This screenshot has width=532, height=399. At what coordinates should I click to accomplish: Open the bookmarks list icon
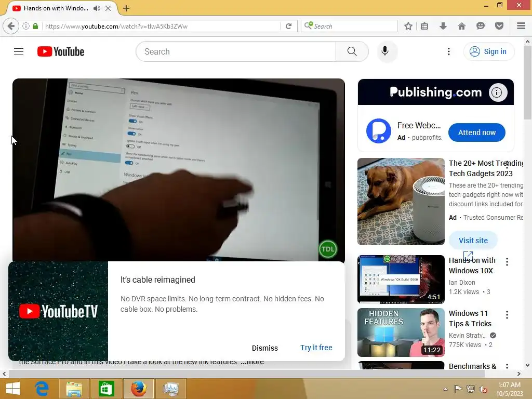[x=424, y=26]
